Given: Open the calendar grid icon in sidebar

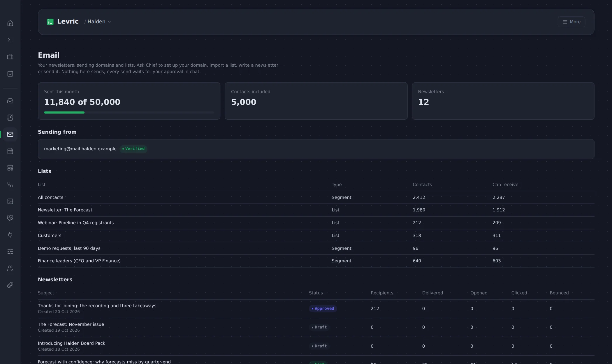Looking at the screenshot, I should point(10,151).
